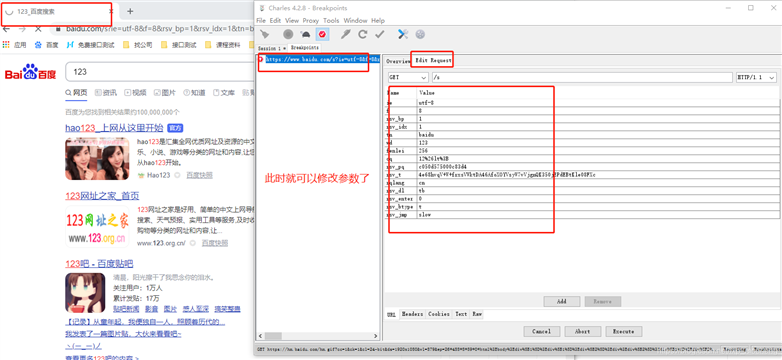Open the 123吧 - 百度贴吧 result link
This screenshot has width=782, height=360.
(99, 264)
